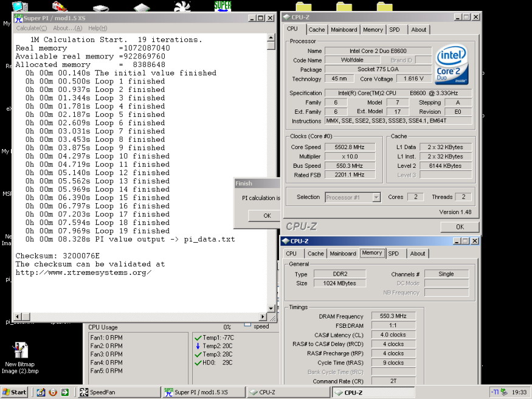Click the xtremesystems.org URL text
The height and width of the screenshot is (399, 532).
pos(83,272)
